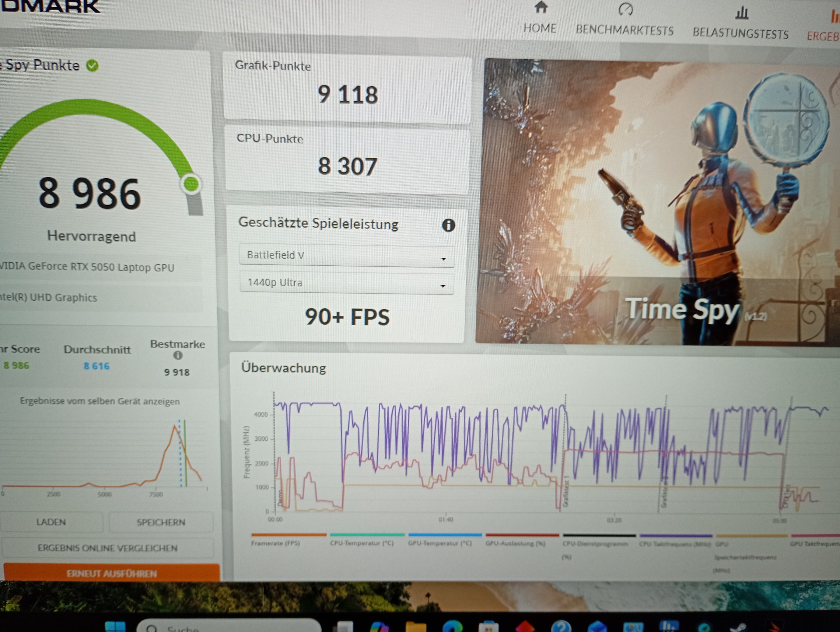Image resolution: width=840 pixels, height=632 pixels.
Task: Open Benchmarktests gauge icon
Action: pos(625,9)
